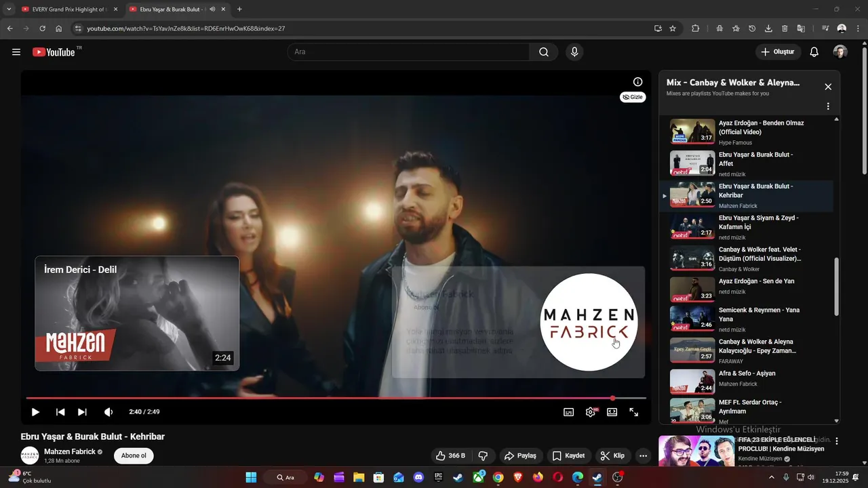Skip to the previous video
Image resolution: width=868 pixels, height=488 pixels.
pos(60,412)
